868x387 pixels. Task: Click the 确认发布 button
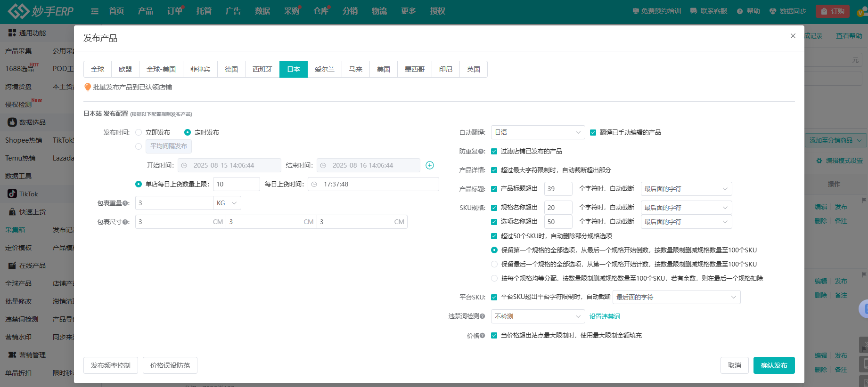(x=774, y=365)
